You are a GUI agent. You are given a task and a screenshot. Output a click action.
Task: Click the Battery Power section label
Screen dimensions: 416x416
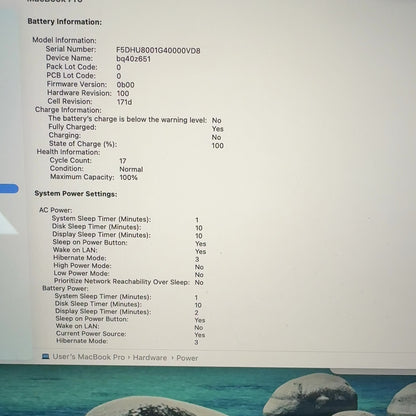point(65,288)
